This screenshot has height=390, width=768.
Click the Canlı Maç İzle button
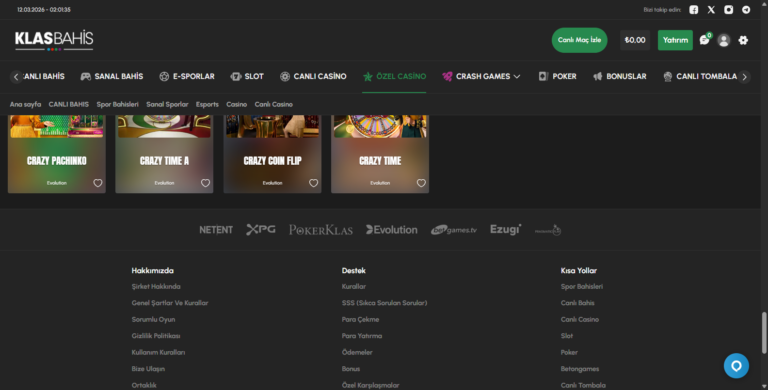[579, 40]
